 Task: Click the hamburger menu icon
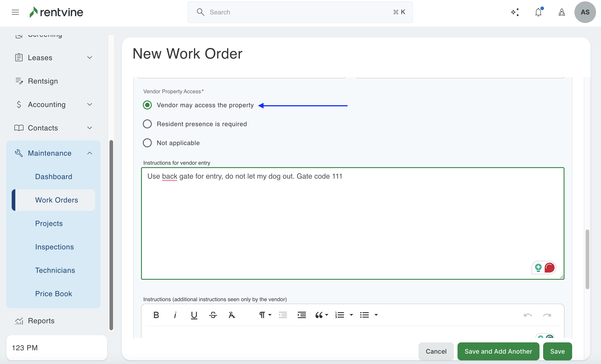coord(15,12)
